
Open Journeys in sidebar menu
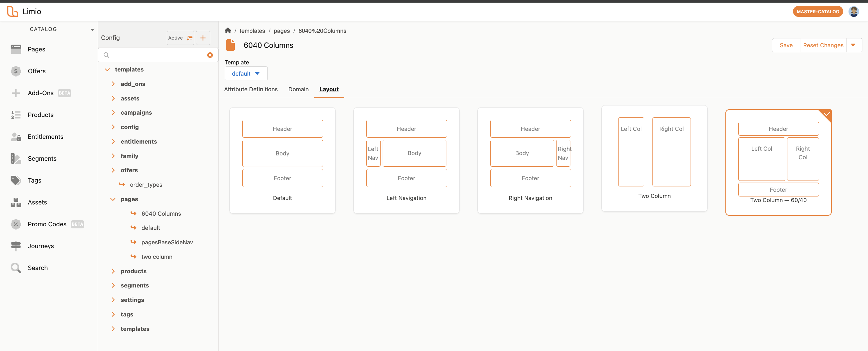click(x=41, y=246)
